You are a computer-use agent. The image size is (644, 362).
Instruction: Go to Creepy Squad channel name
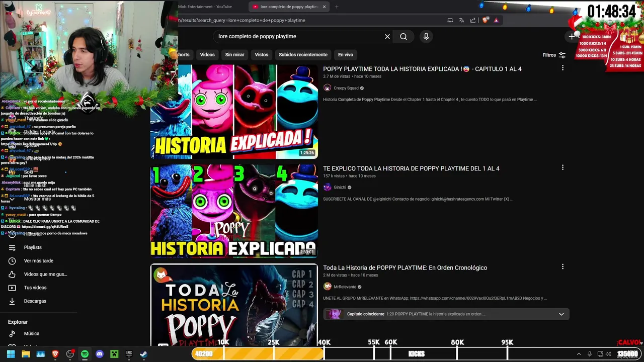click(346, 88)
